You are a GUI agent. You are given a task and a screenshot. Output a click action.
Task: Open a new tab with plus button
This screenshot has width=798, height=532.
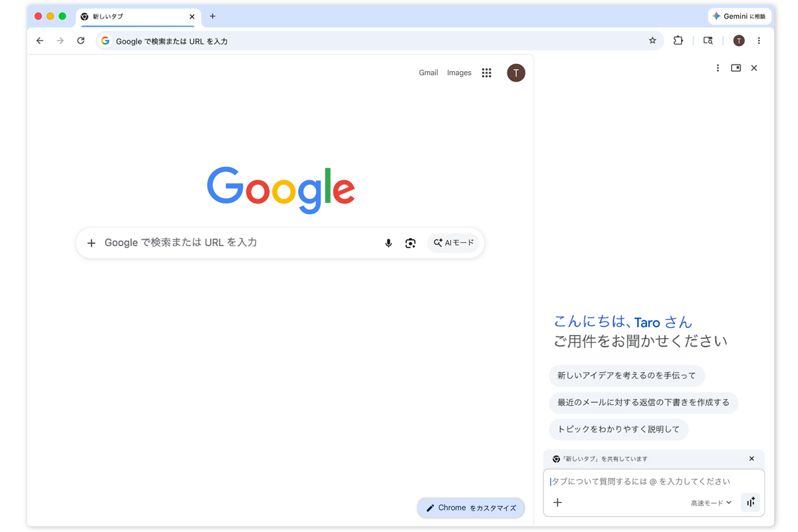click(213, 17)
